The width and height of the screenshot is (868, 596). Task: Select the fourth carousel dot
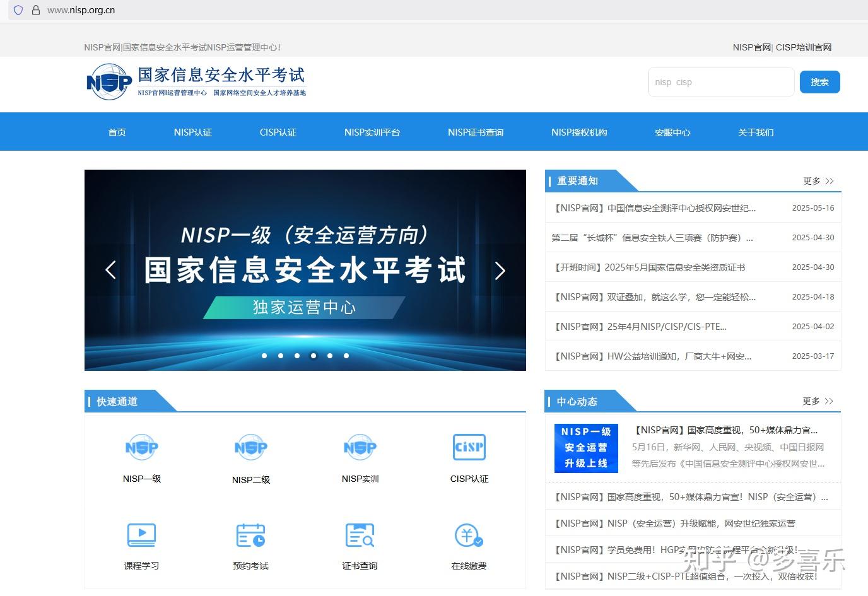click(x=314, y=356)
